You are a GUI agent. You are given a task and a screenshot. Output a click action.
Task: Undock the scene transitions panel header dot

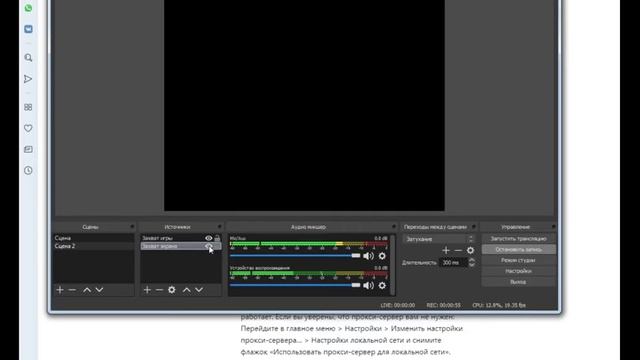474,227
